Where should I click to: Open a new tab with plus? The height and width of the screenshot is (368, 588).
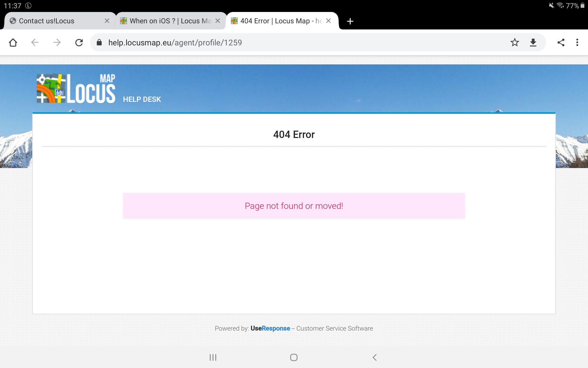click(350, 21)
